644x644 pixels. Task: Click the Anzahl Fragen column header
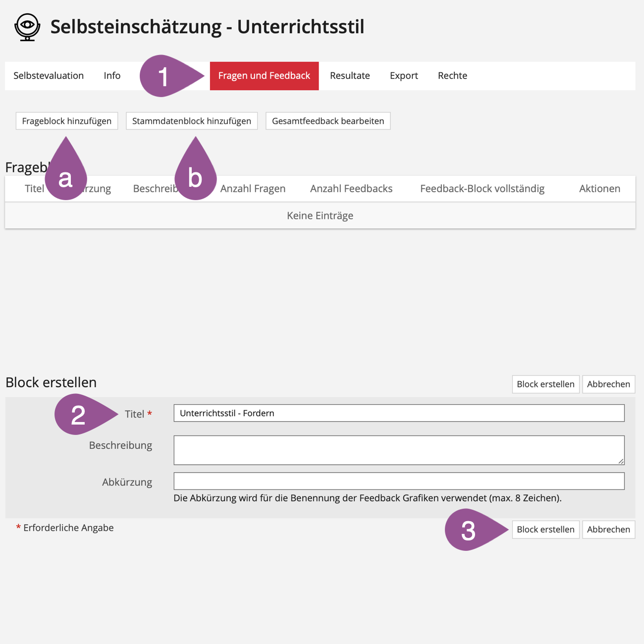253,189
